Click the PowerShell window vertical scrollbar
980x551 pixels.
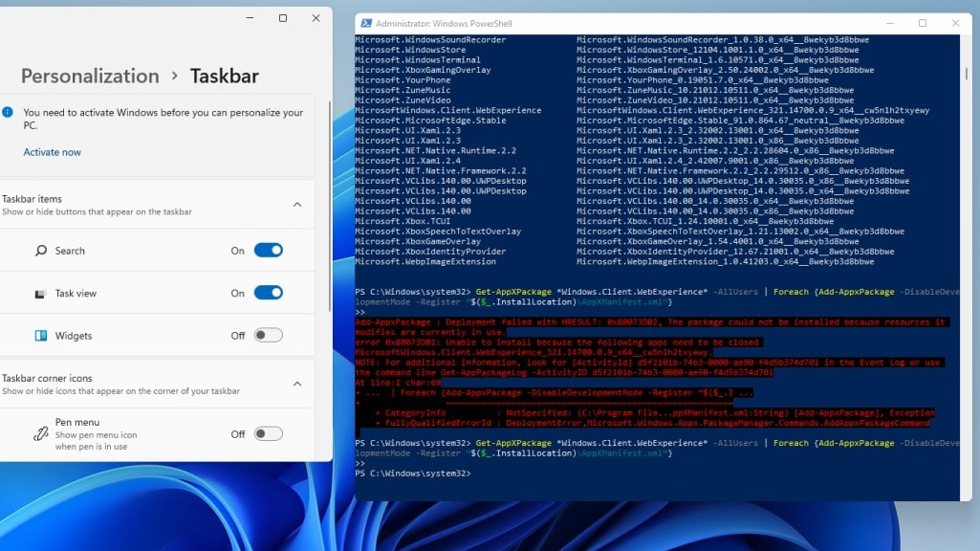click(x=966, y=73)
